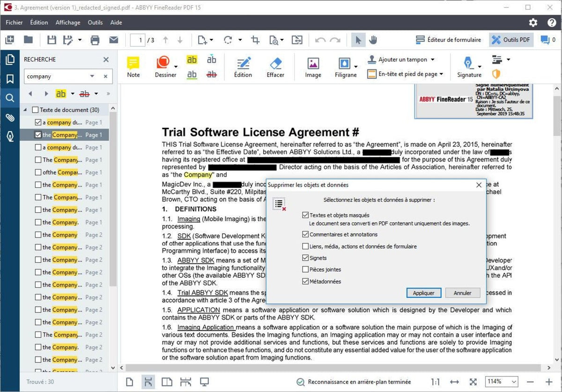Select the Effacer eraser tool
Screen dimensions: 562x392
(275, 67)
